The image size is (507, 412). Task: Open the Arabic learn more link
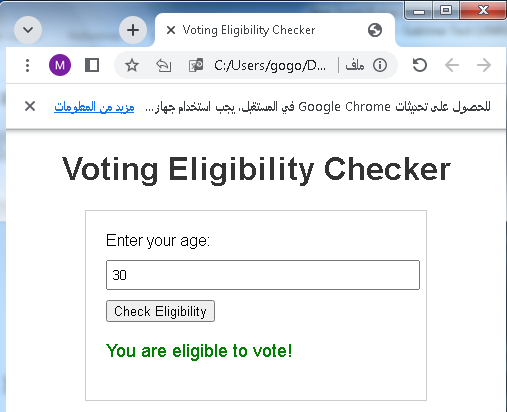point(94,107)
